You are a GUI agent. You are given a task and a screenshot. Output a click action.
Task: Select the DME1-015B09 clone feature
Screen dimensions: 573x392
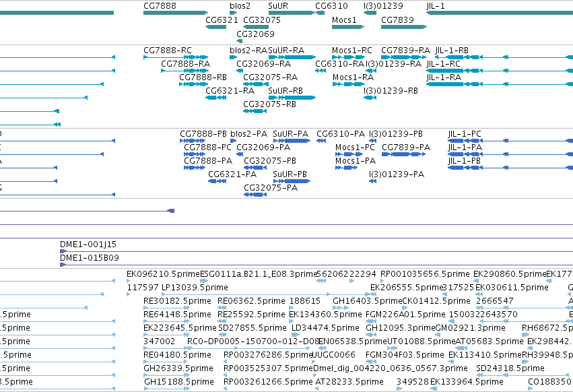click(x=316, y=265)
